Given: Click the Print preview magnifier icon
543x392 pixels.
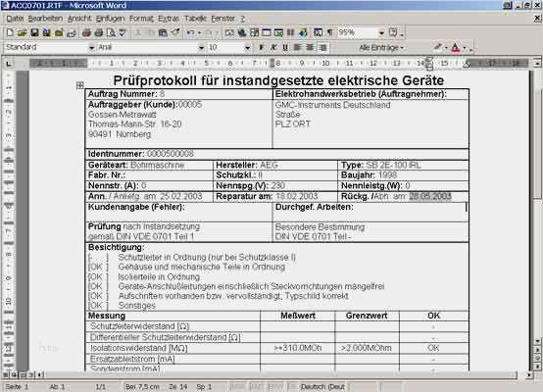Looking at the screenshot, I should tap(111, 33).
